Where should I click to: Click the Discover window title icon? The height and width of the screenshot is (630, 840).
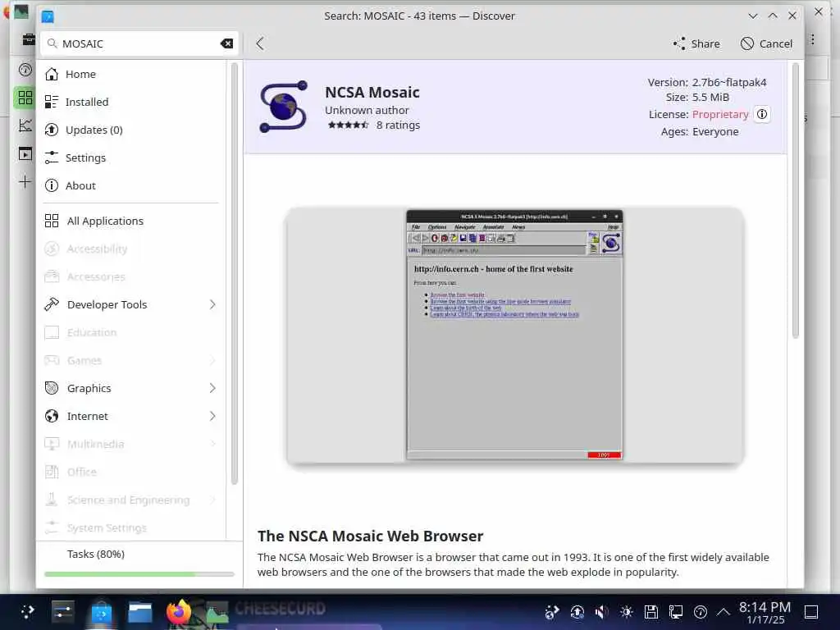coord(47,16)
